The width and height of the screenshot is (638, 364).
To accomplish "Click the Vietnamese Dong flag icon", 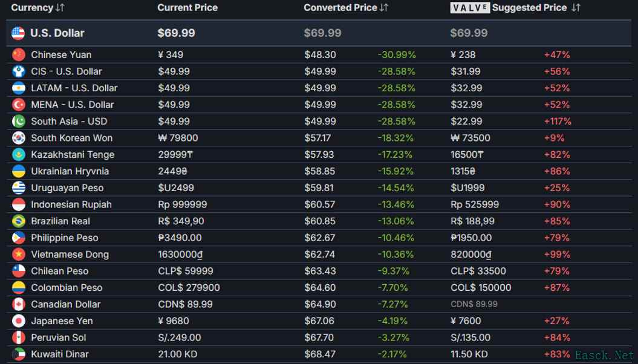I will (18, 255).
